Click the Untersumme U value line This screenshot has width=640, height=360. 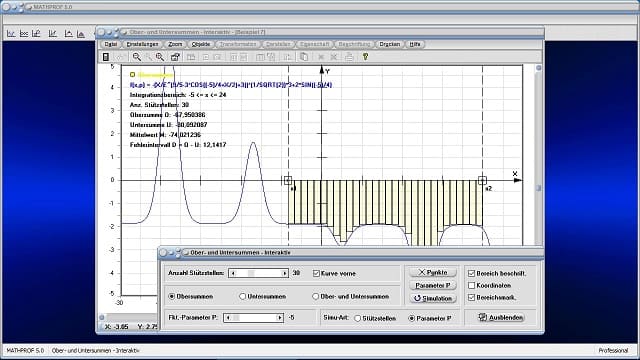pos(169,124)
